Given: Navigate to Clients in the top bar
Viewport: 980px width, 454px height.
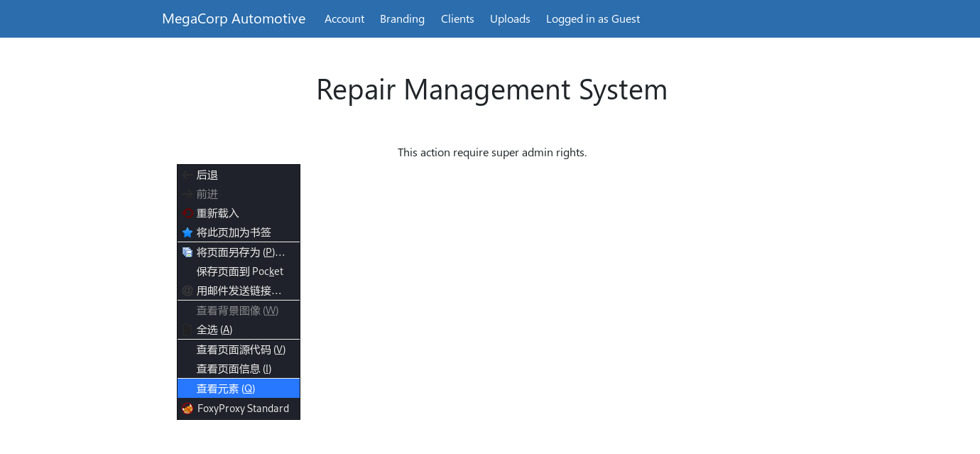Looking at the screenshot, I should tap(457, 18).
